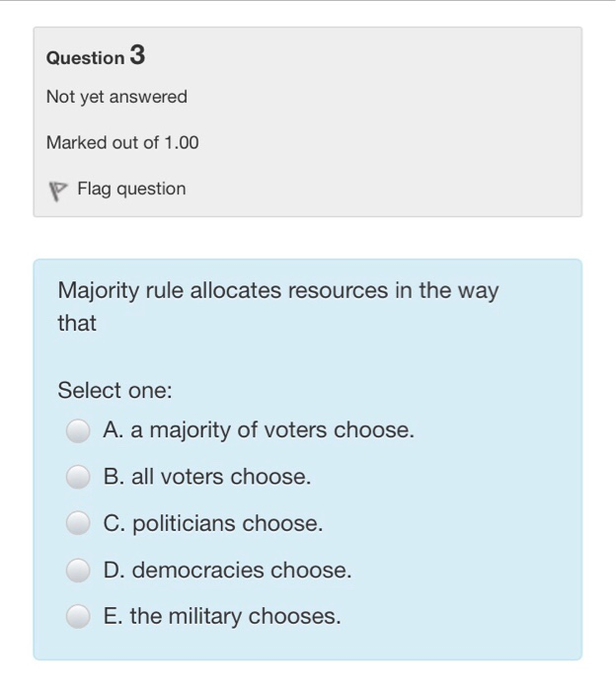Select radio button for option B
The width and height of the screenshot is (616, 691).
click(x=78, y=477)
